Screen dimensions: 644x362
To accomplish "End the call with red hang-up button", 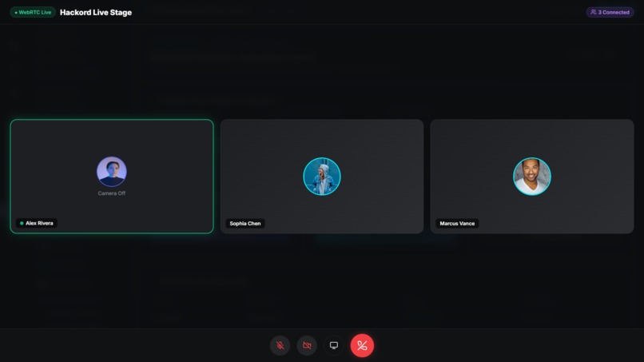I will (x=362, y=345).
